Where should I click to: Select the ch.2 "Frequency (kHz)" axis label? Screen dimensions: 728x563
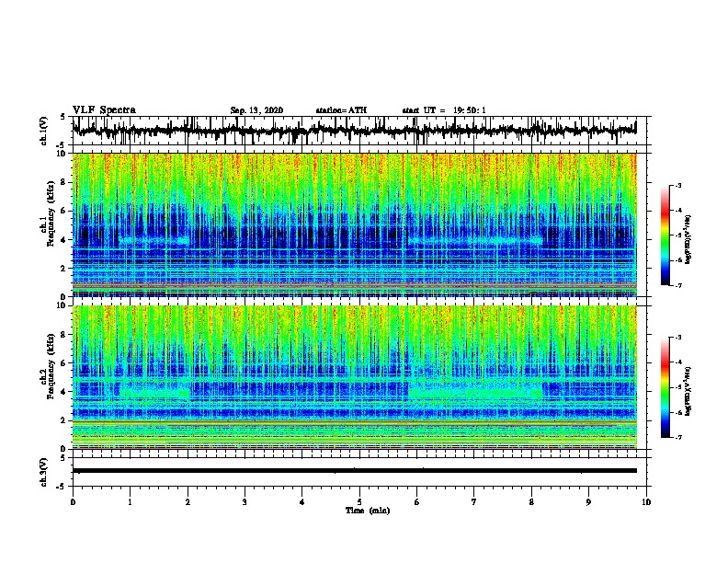[x=51, y=366]
